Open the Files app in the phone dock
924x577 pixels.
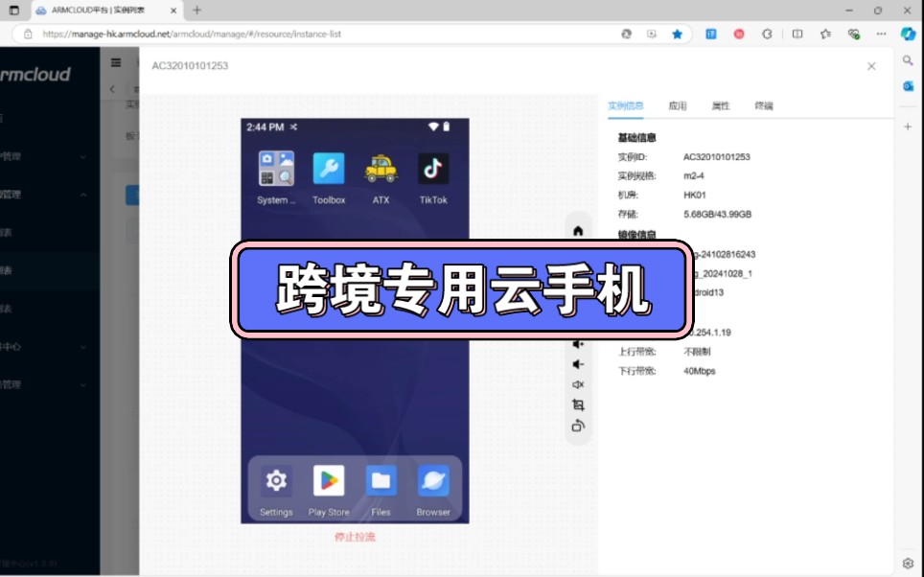(x=381, y=481)
